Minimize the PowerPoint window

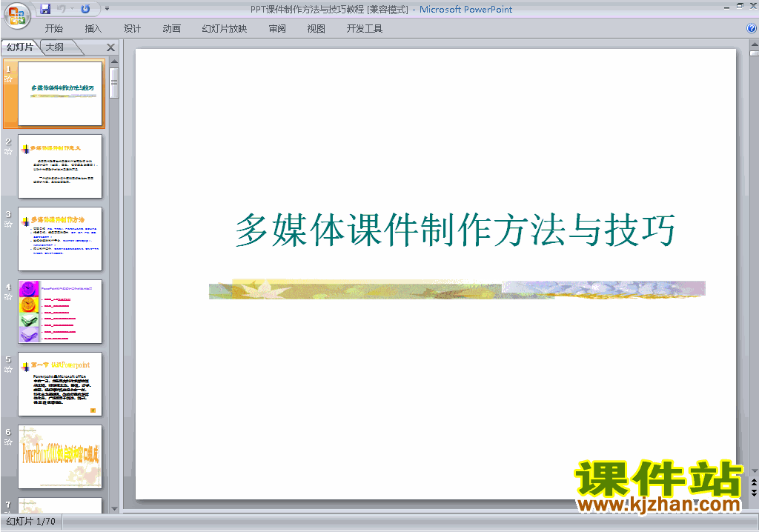[726, 7]
